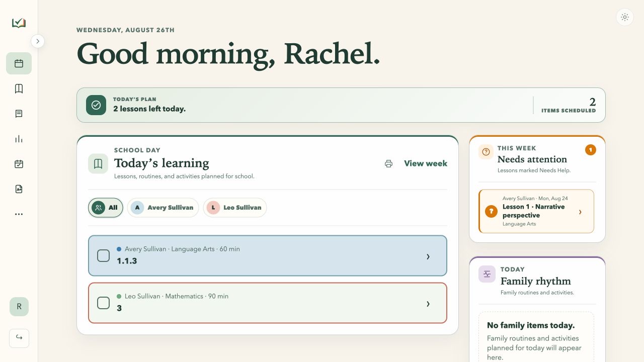Open the calendar-check icon in sidebar

point(19,164)
